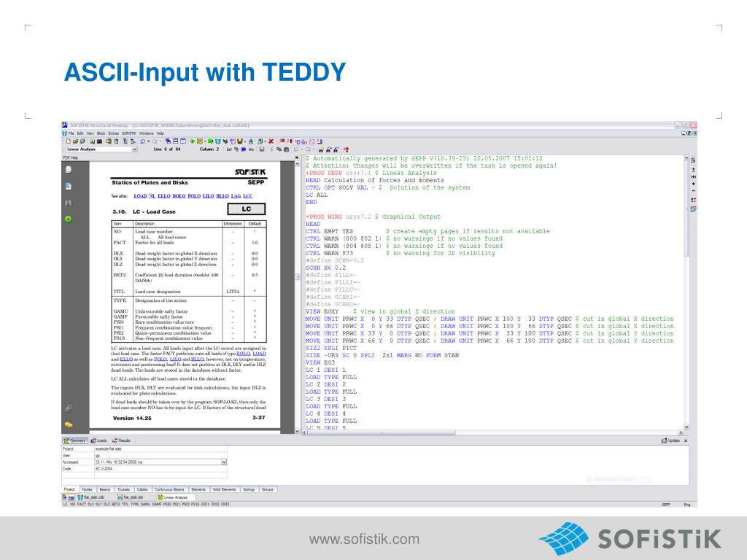The height and width of the screenshot is (560, 747).
Task: Click the Cut scissors icon
Action: click(271, 149)
